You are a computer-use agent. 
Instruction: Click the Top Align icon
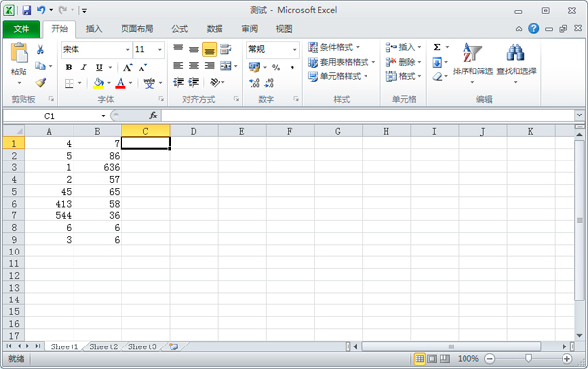click(178, 49)
